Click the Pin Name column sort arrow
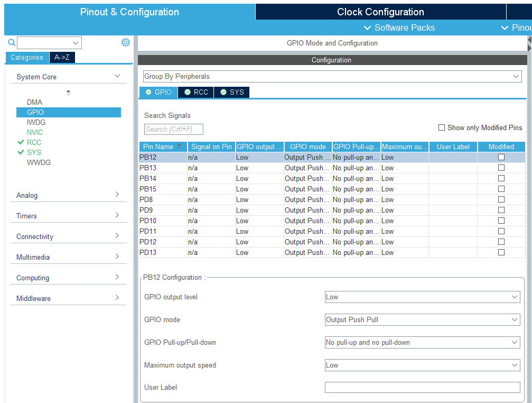The width and height of the screenshot is (532, 403). [x=180, y=146]
